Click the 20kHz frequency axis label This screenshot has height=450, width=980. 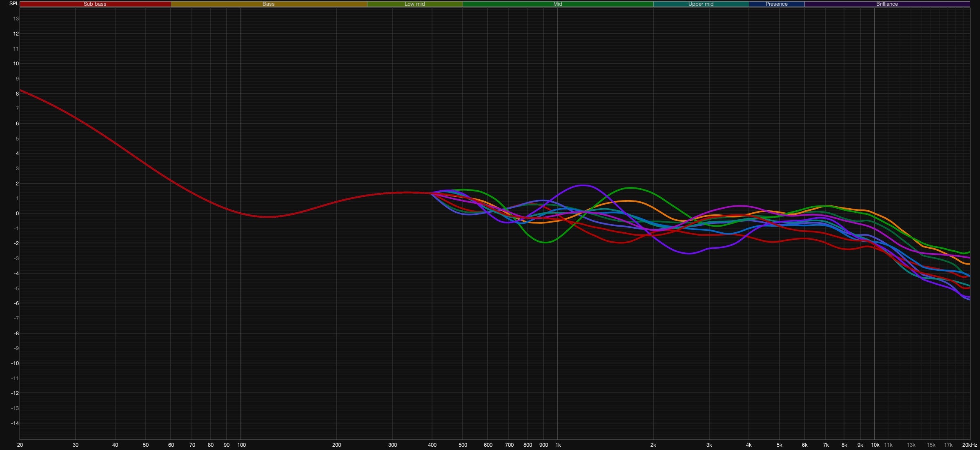click(969, 445)
